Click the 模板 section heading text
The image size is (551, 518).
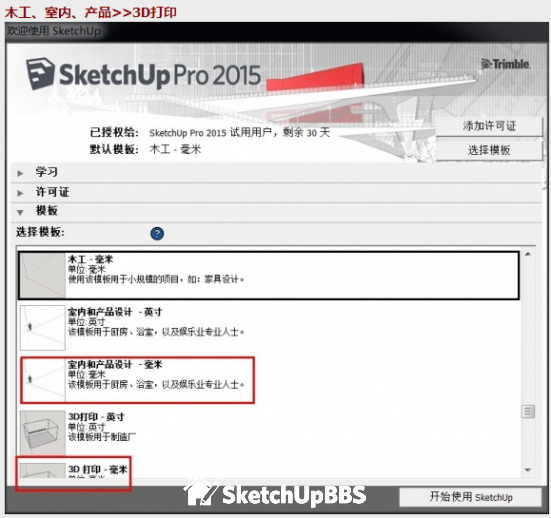coord(46,211)
